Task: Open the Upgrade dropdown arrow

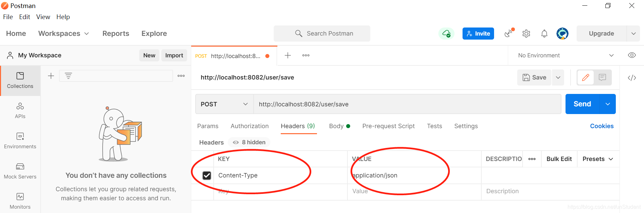Action: point(634,34)
